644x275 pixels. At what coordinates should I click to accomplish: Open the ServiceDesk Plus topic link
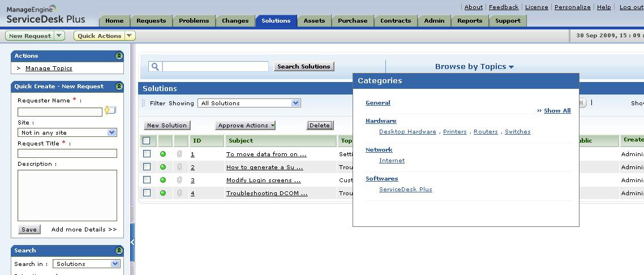[406, 189]
